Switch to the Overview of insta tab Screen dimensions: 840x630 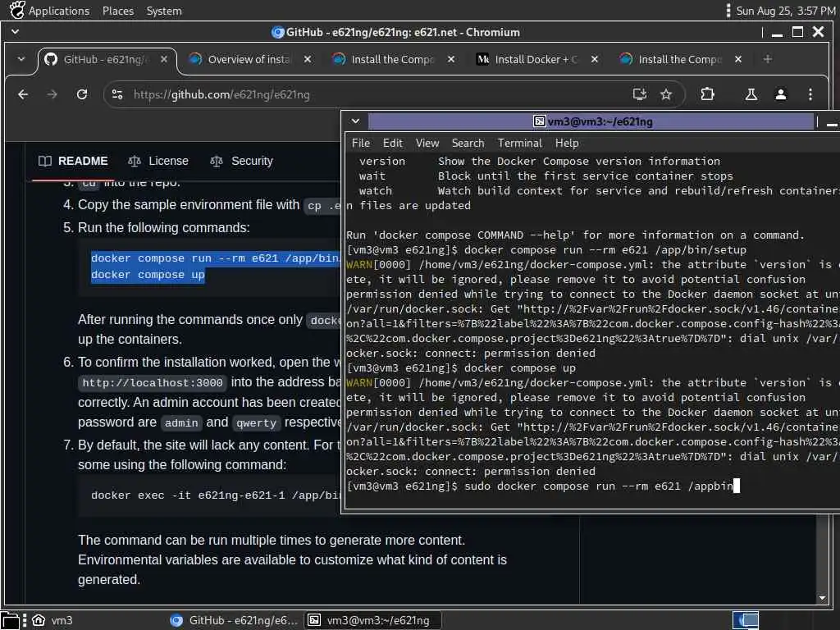(249, 59)
